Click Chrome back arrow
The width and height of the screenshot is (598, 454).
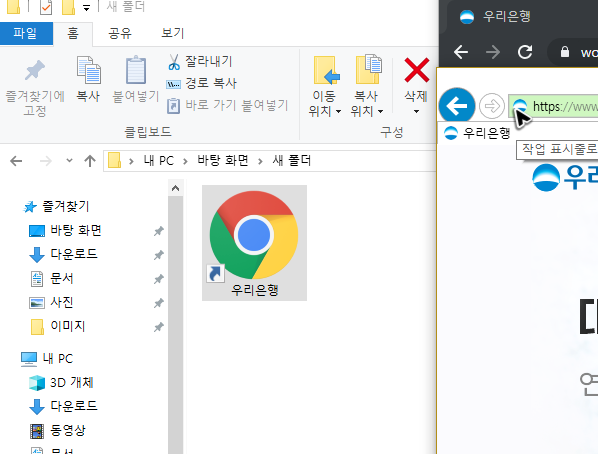(x=461, y=52)
